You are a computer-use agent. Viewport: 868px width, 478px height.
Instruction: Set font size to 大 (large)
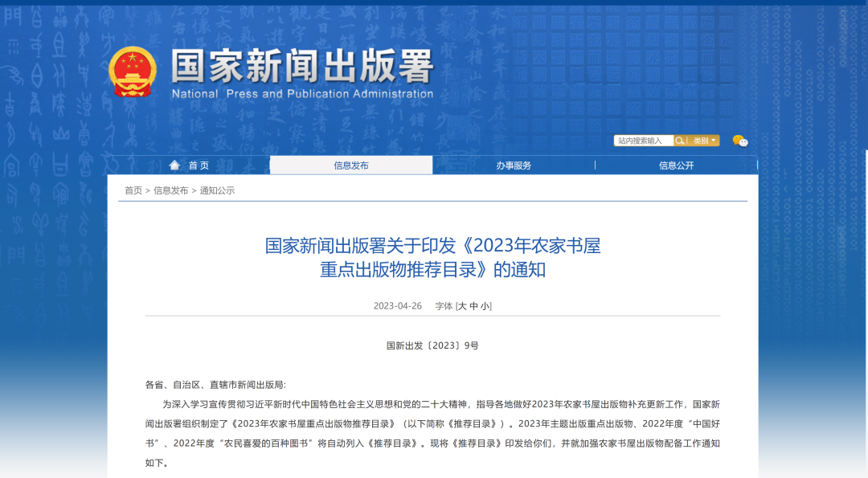tap(462, 306)
